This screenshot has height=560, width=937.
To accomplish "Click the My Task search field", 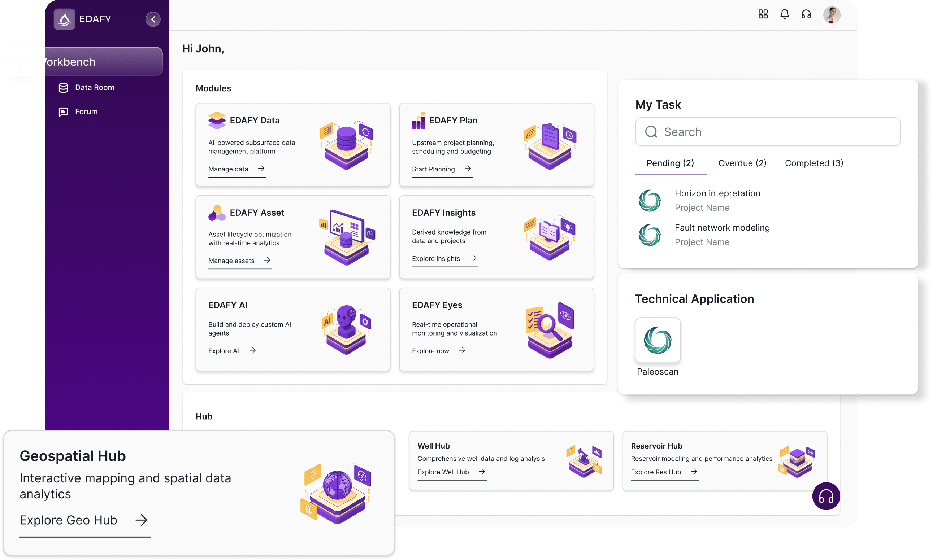I will (x=768, y=132).
